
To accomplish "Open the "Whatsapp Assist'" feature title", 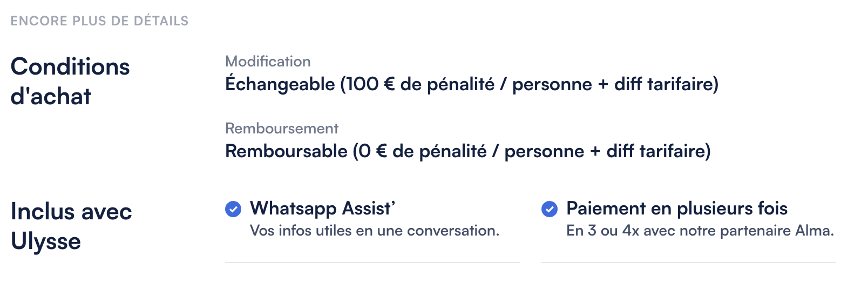I will coord(323,209).
